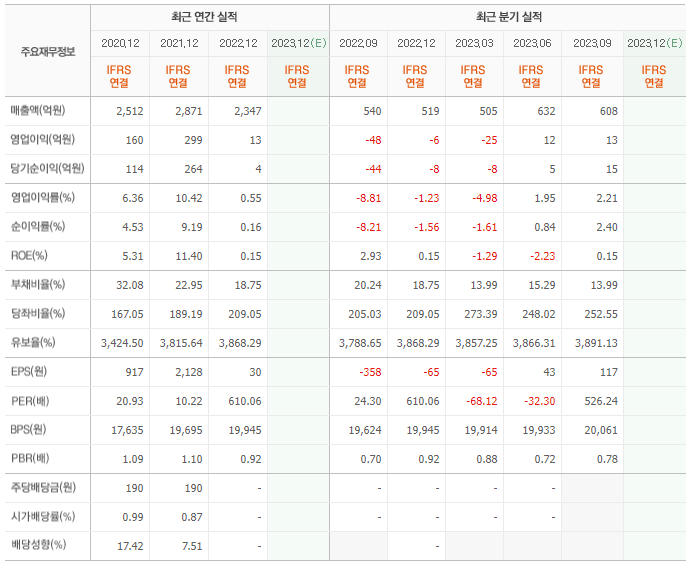Click the quick ratio value 273.39

click(x=481, y=314)
